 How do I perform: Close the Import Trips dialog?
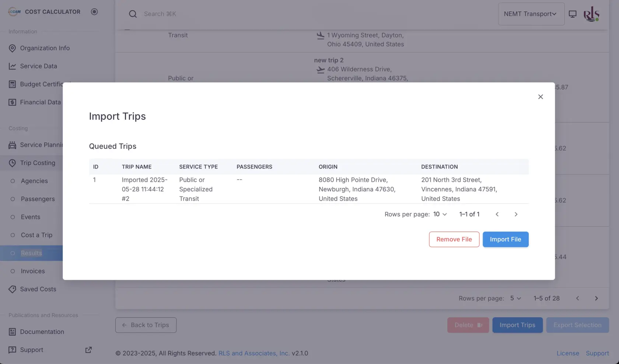pyautogui.click(x=541, y=97)
